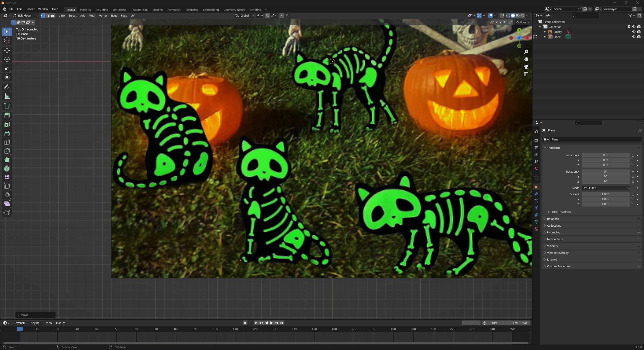
Task: Activate the Rotate tool
Action: point(7,59)
